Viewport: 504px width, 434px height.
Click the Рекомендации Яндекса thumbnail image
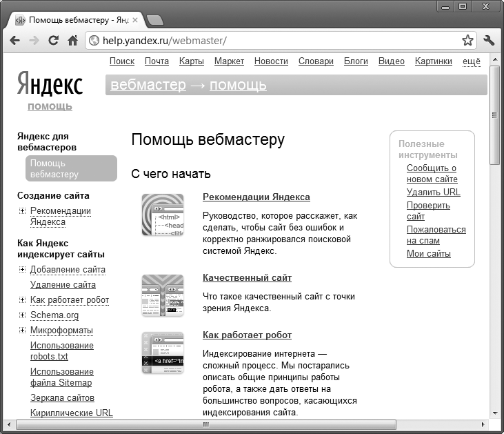pos(163,215)
